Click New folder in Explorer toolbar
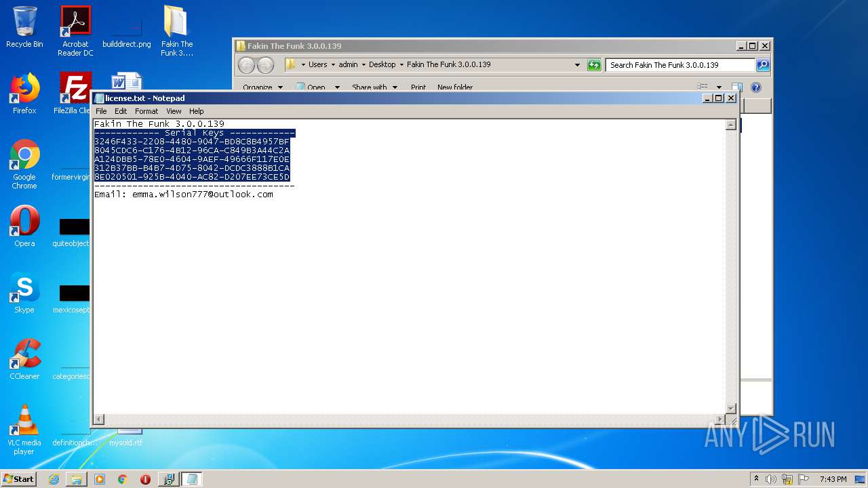 point(455,87)
